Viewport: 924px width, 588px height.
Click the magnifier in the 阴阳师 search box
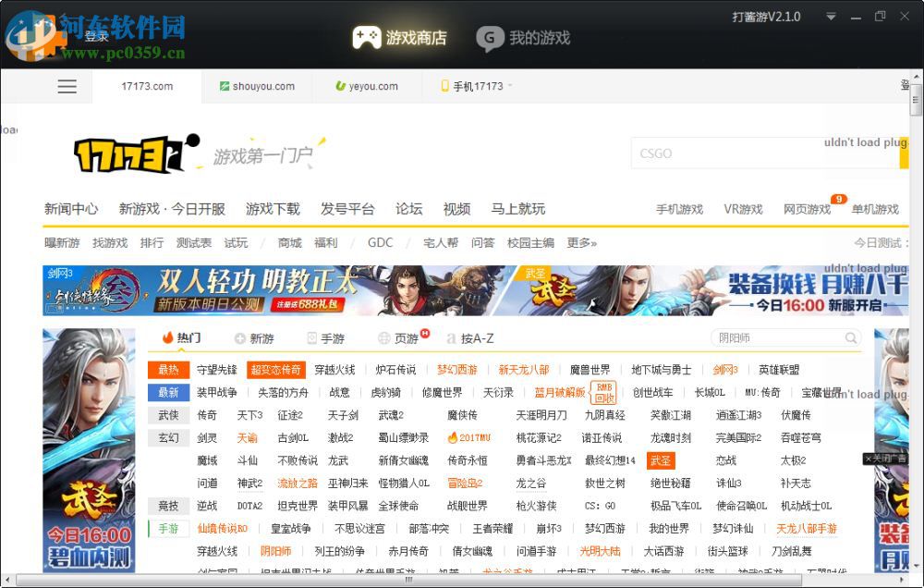tap(852, 338)
